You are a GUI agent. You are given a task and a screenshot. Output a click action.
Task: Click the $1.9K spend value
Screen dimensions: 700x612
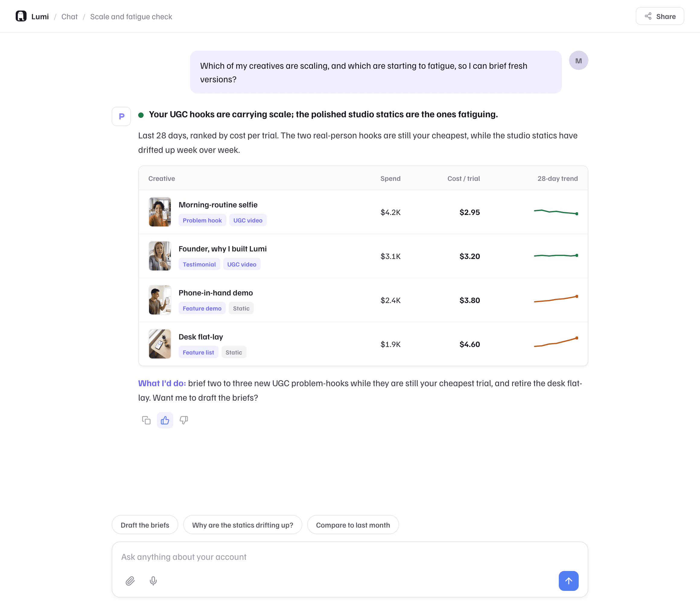tap(390, 344)
